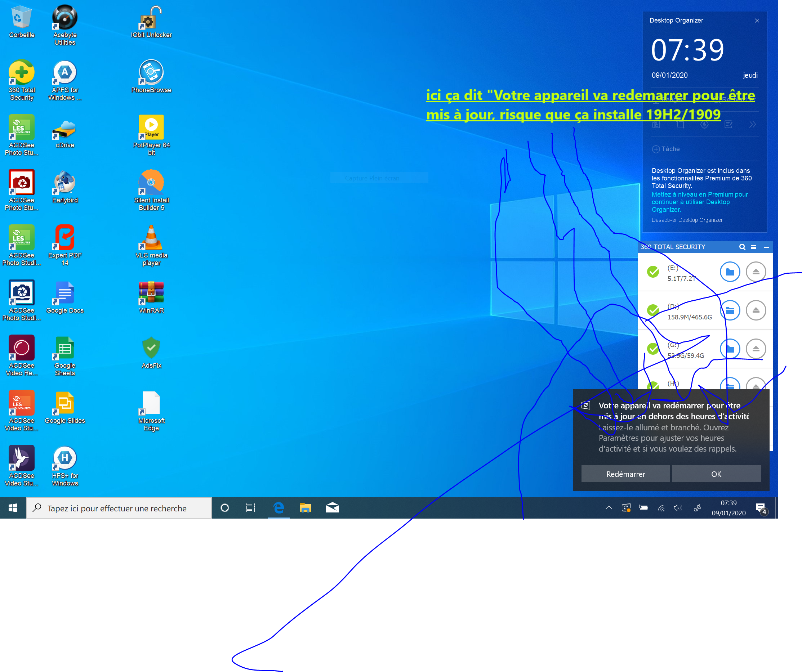Open VLC media player shortcut
The height and width of the screenshot is (672, 802).
[151, 246]
